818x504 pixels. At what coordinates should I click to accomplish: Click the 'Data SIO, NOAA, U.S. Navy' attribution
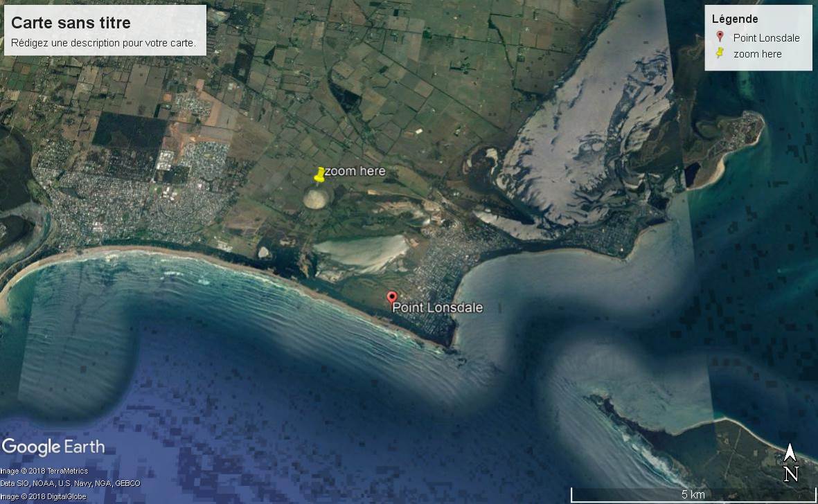tap(70, 483)
